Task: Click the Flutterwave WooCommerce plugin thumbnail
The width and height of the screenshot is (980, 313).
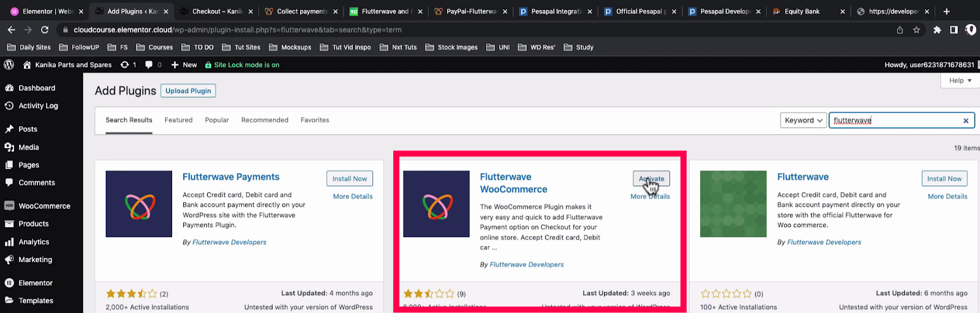Action: coord(437,204)
